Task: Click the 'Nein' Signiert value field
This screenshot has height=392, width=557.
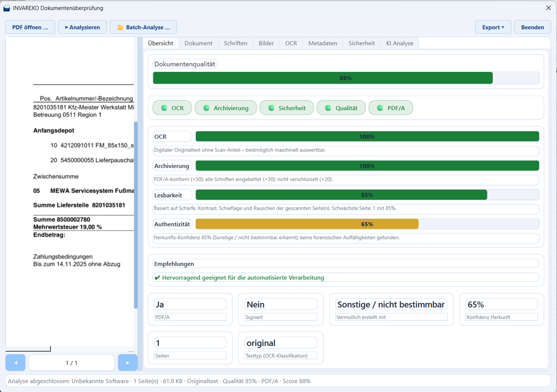Action: point(281,304)
